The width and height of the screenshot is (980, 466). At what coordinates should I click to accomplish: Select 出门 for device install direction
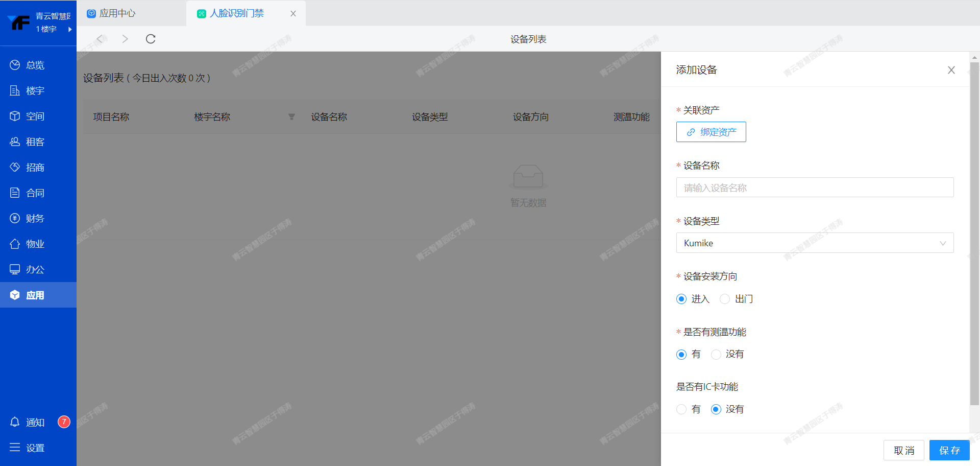coord(725,299)
